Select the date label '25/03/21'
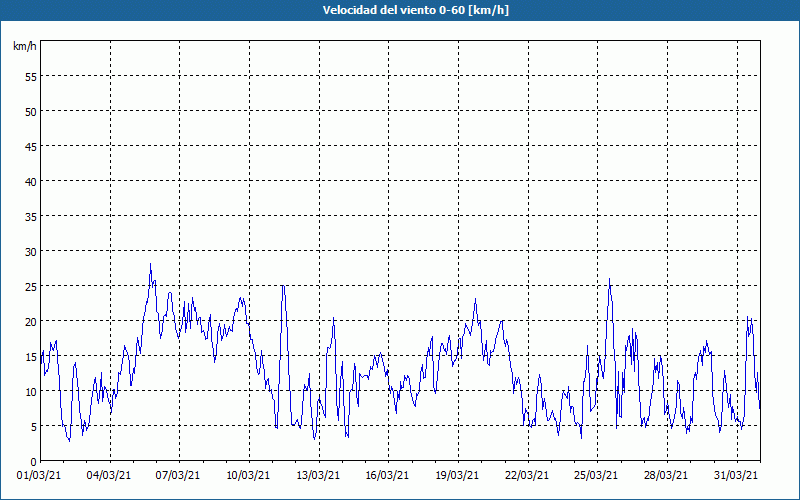This screenshot has width=800, height=500. point(596,475)
